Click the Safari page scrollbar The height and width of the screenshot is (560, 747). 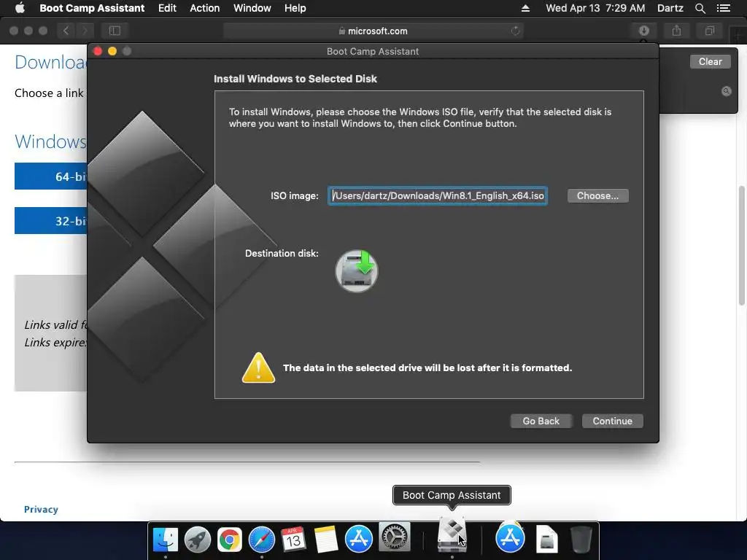(742, 245)
